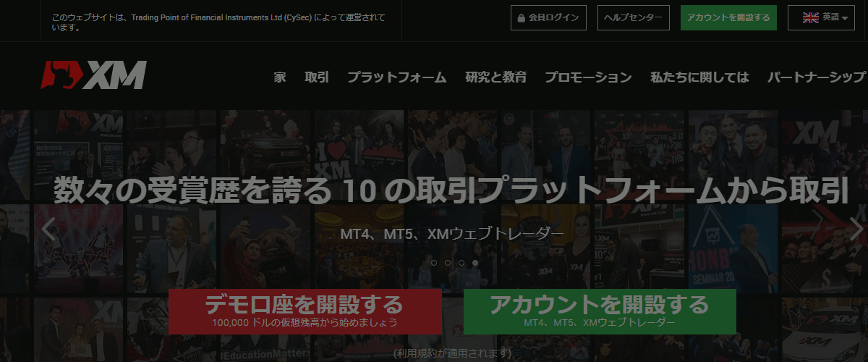Select the second carousel dot
The height and width of the screenshot is (362, 868).
(x=448, y=263)
